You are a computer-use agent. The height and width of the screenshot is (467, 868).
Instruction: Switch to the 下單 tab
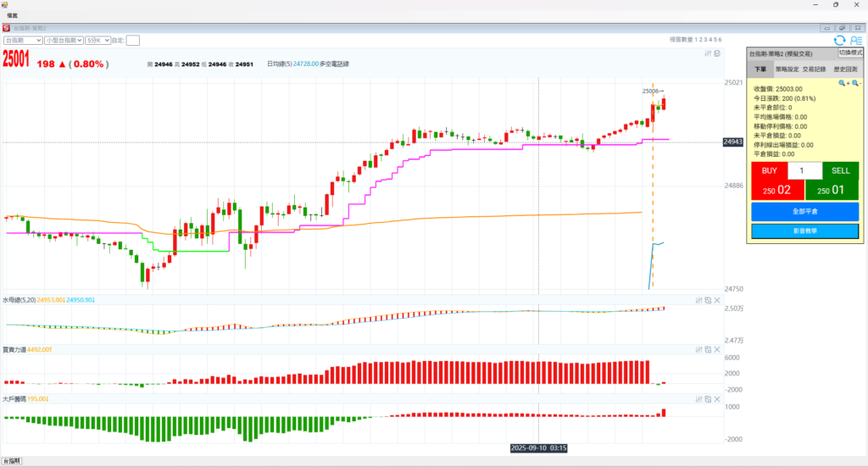click(x=760, y=69)
